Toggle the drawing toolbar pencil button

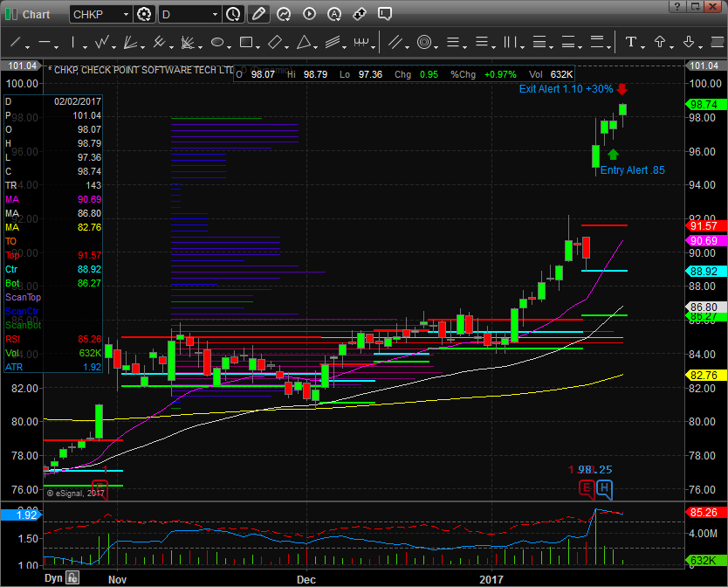click(x=258, y=14)
